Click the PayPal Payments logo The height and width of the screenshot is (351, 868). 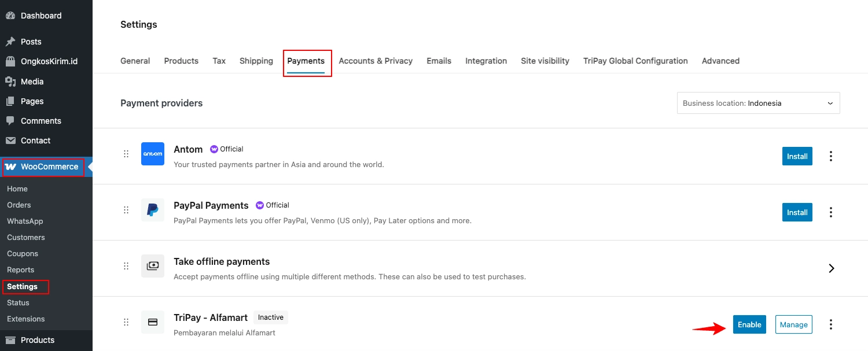153,210
